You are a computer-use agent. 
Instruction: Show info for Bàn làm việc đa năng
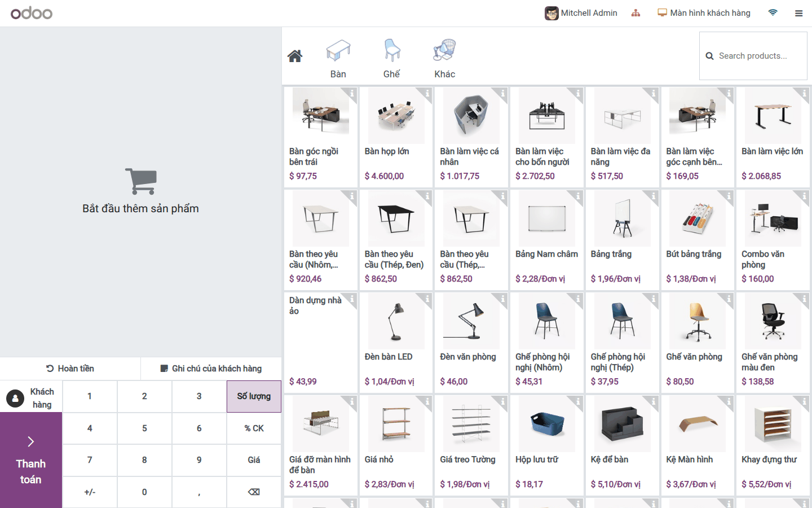(x=654, y=93)
